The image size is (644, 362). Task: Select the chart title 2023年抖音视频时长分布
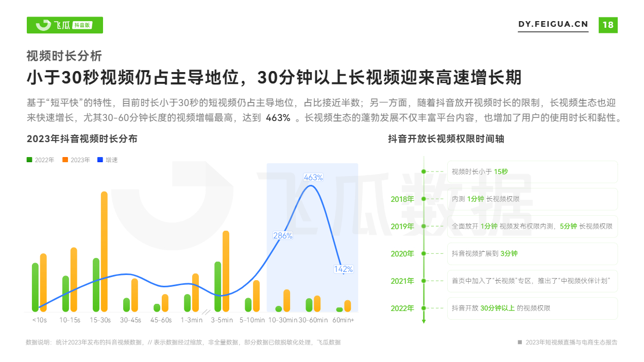coord(82,139)
